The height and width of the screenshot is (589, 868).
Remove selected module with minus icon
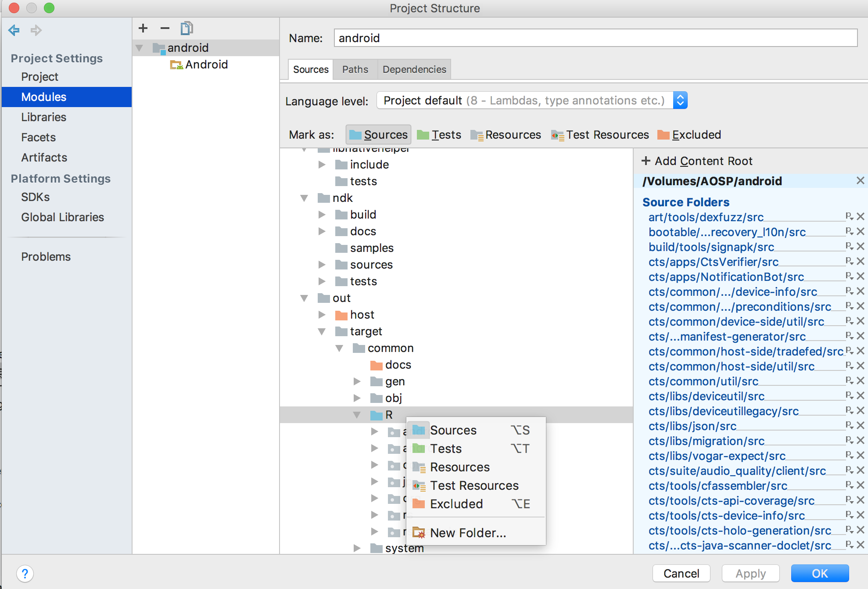tap(165, 28)
